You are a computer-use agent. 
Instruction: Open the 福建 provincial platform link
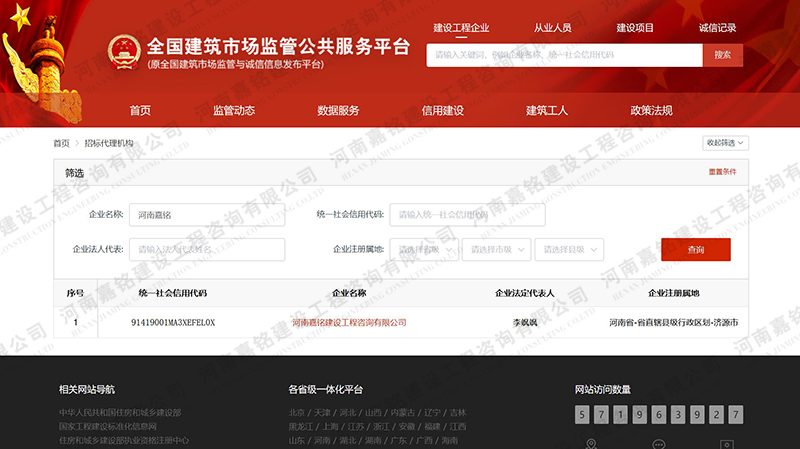(x=432, y=426)
